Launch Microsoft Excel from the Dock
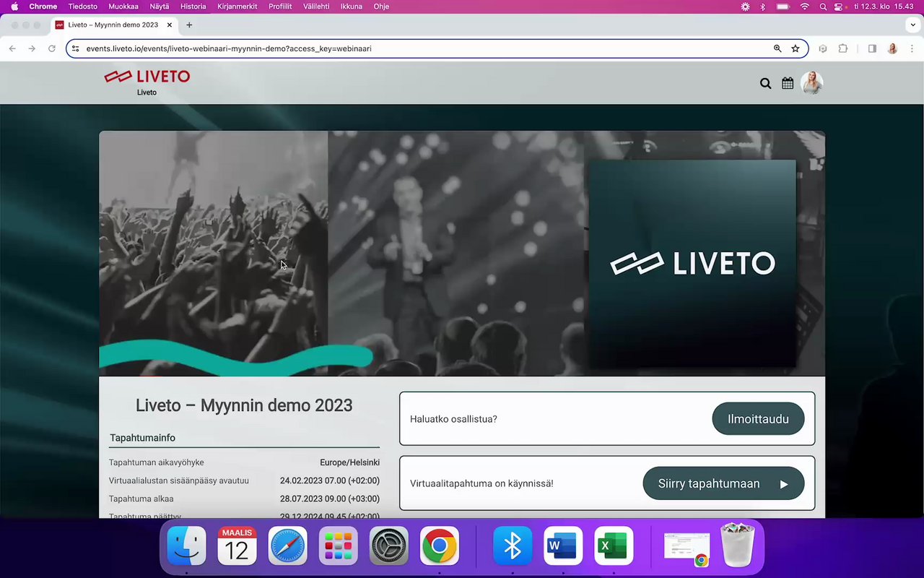 point(614,545)
